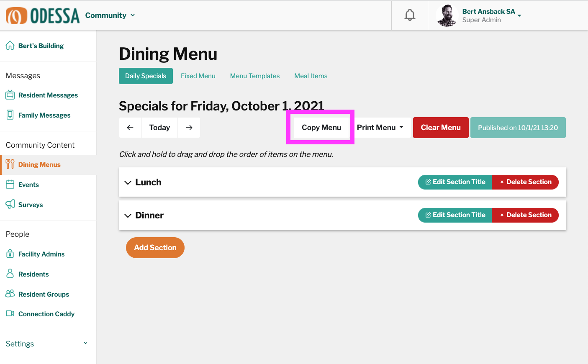588x364 pixels.
Task: Open the notifications bell icon
Action: [x=410, y=15]
